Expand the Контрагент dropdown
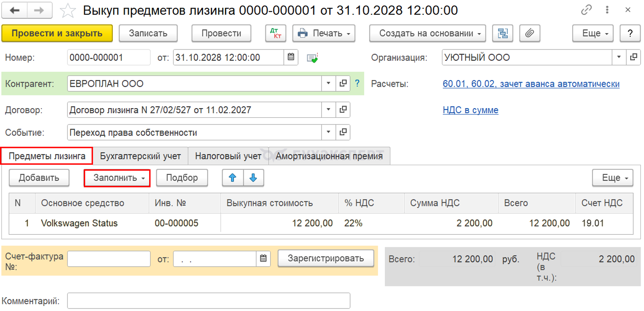This screenshot has width=644, height=311. coord(329,83)
